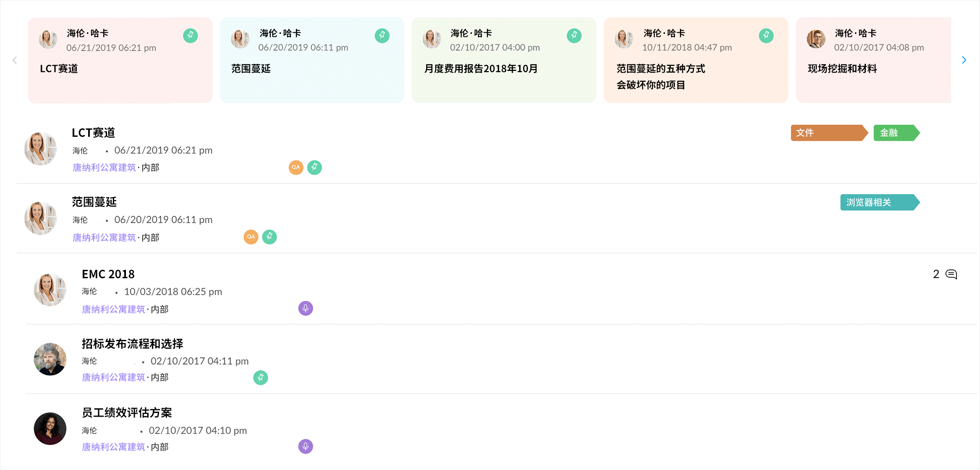Image resolution: width=980 pixels, height=470 pixels.
Task: Toggle pin on 范围蔓延的五种方式 card
Action: point(766,36)
